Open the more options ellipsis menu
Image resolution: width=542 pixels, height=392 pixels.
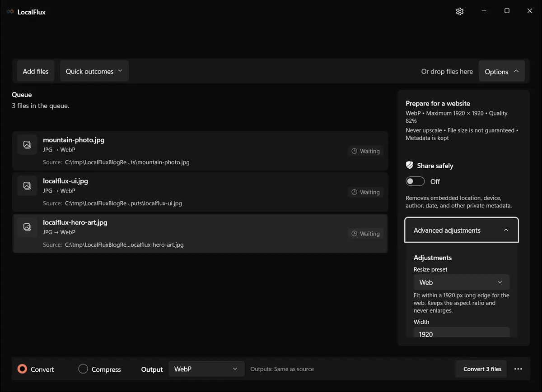point(518,369)
